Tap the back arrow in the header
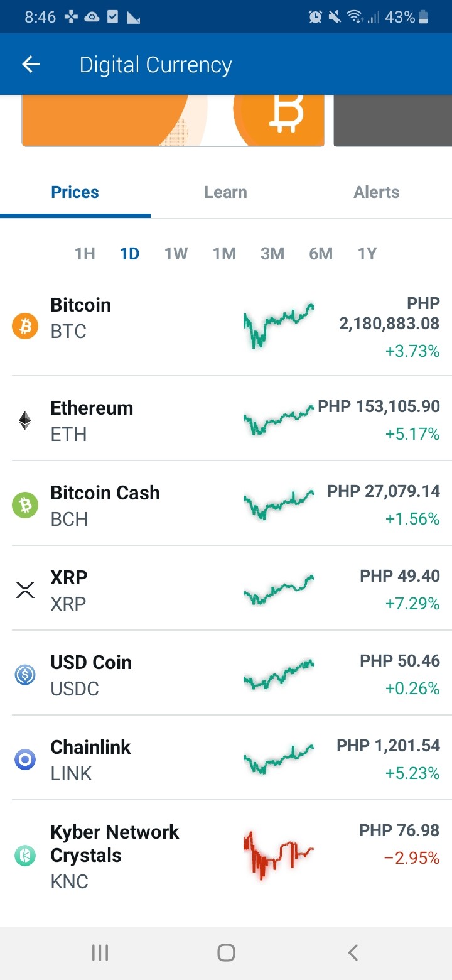The width and height of the screenshot is (452, 980). pos(31,65)
